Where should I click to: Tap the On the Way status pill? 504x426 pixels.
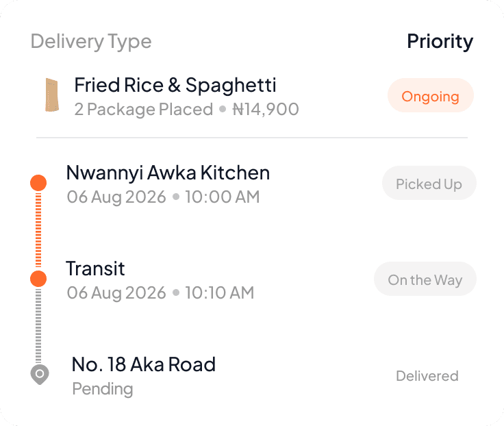point(425,279)
